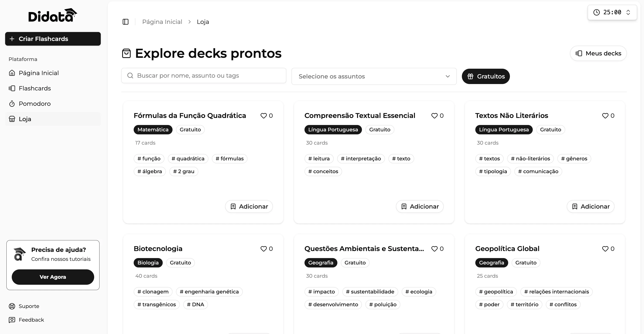
Task: Enable the Gratuitos filter
Action: coord(486,76)
